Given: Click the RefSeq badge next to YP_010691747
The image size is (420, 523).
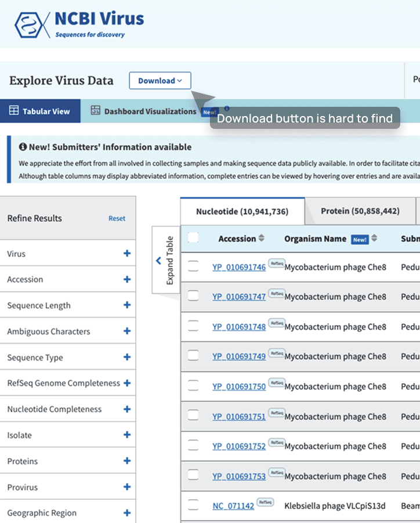Looking at the screenshot, I should [x=277, y=294].
